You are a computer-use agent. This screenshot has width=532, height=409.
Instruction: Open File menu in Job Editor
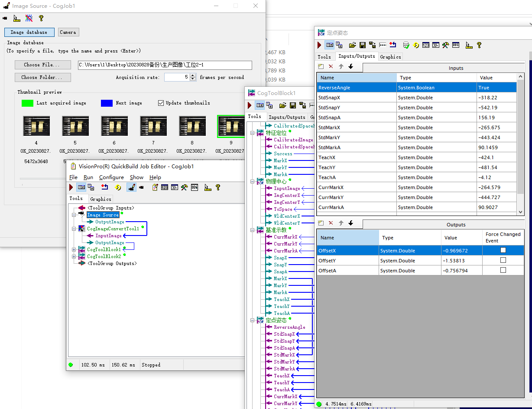(73, 177)
